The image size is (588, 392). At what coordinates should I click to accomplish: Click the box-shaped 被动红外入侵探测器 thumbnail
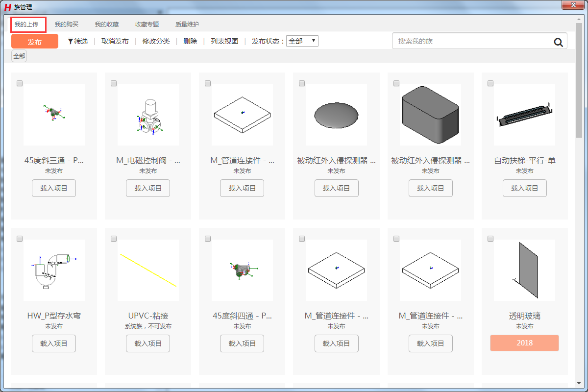point(430,115)
